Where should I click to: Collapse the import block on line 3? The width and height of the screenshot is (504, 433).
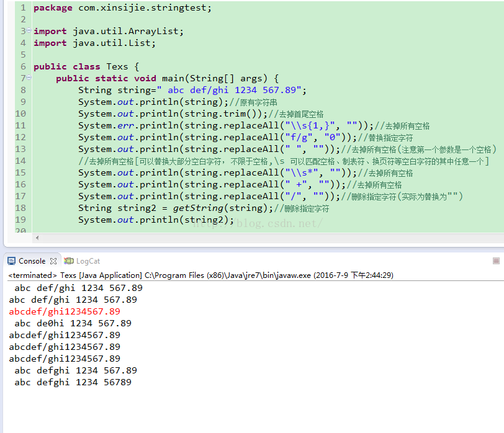(29, 30)
